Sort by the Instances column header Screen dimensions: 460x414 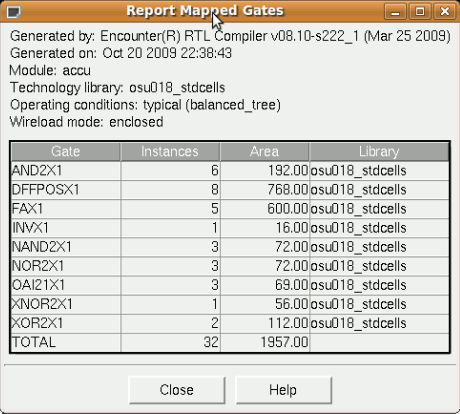tap(170, 152)
